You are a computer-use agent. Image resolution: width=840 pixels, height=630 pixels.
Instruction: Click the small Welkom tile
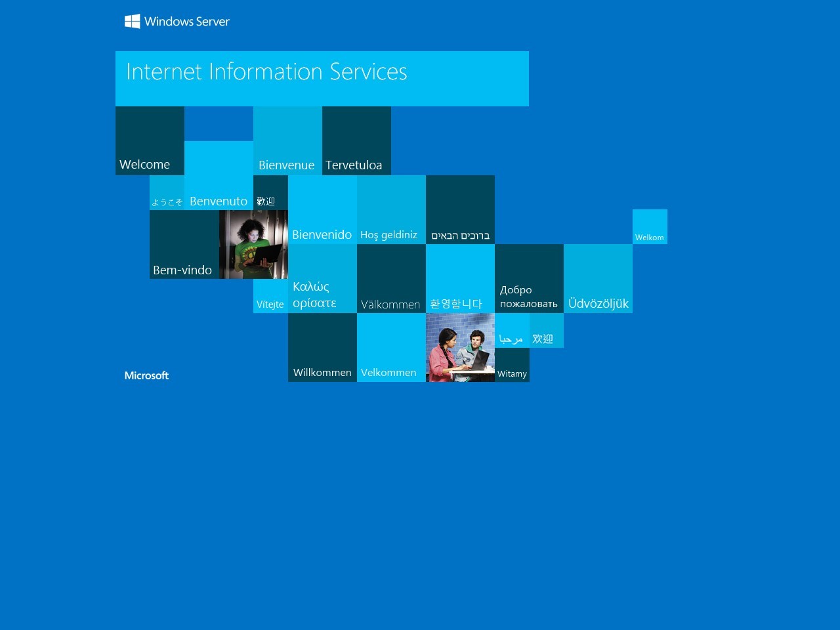[x=650, y=227]
